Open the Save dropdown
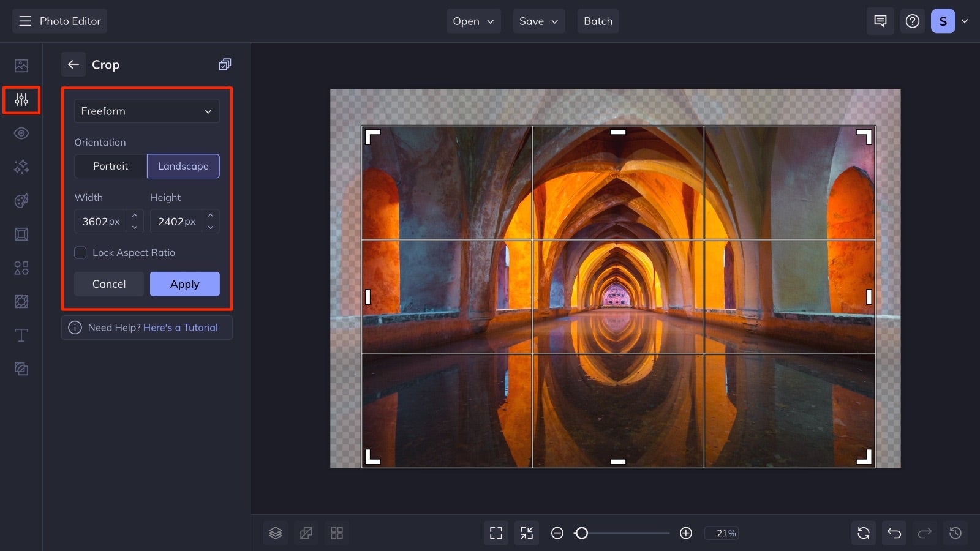 tap(538, 21)
